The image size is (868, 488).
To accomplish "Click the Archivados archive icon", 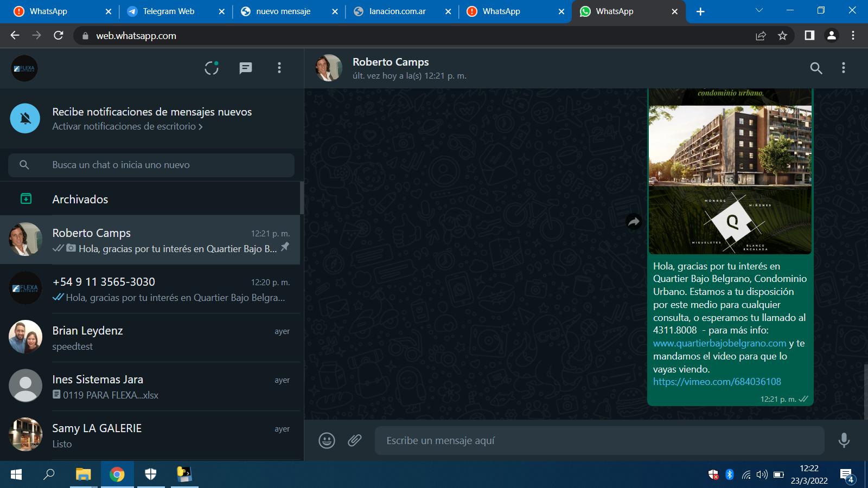I will coord(25,199).
